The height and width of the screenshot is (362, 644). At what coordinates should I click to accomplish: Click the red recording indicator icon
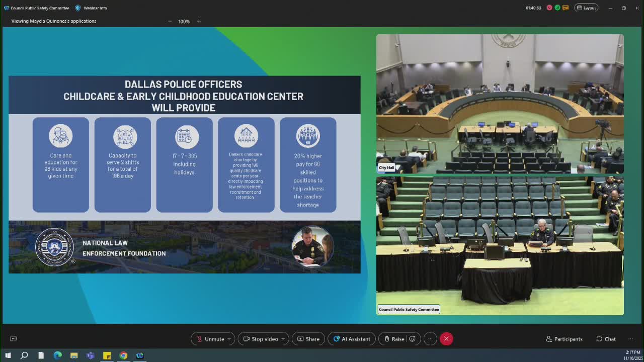point(549,8)
